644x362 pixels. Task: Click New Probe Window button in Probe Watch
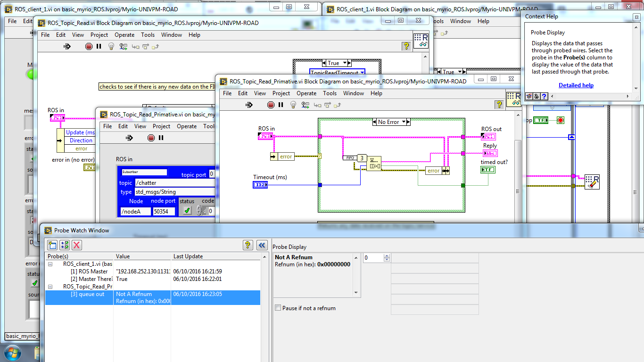[x=52, y=245]
